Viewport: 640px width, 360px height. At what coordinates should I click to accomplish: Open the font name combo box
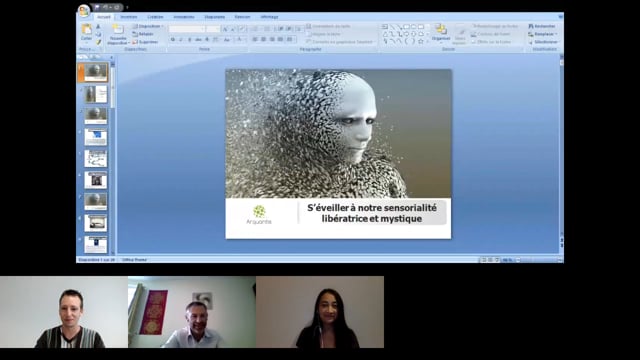coord(187,29)
